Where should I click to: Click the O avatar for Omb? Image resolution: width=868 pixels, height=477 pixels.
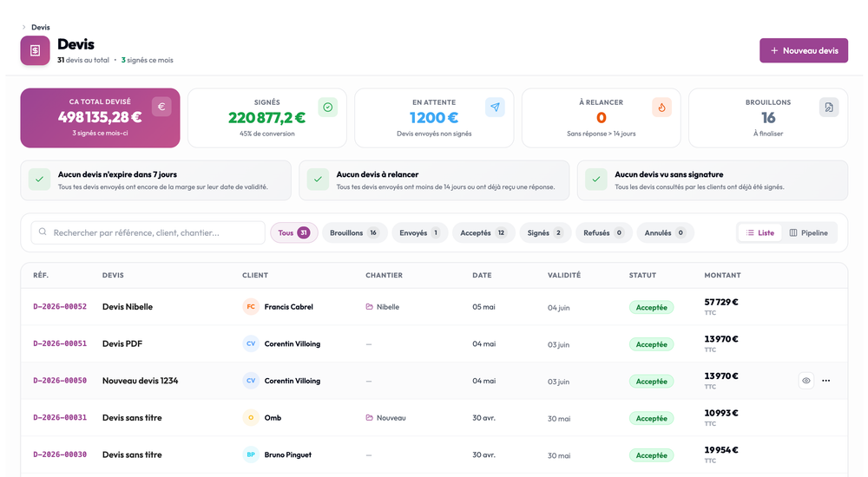(251, 418)
